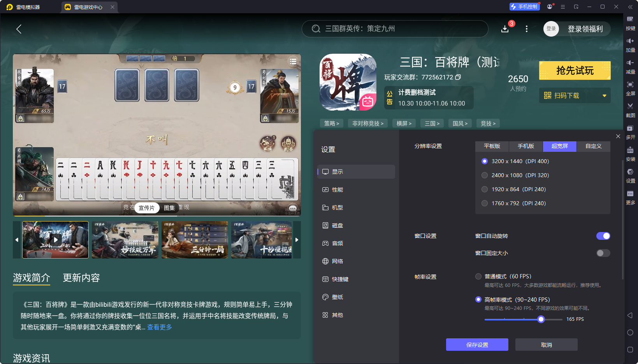Open the 国风 tag category
This screenshot has width=638, height=364.
tap(460, 123)
